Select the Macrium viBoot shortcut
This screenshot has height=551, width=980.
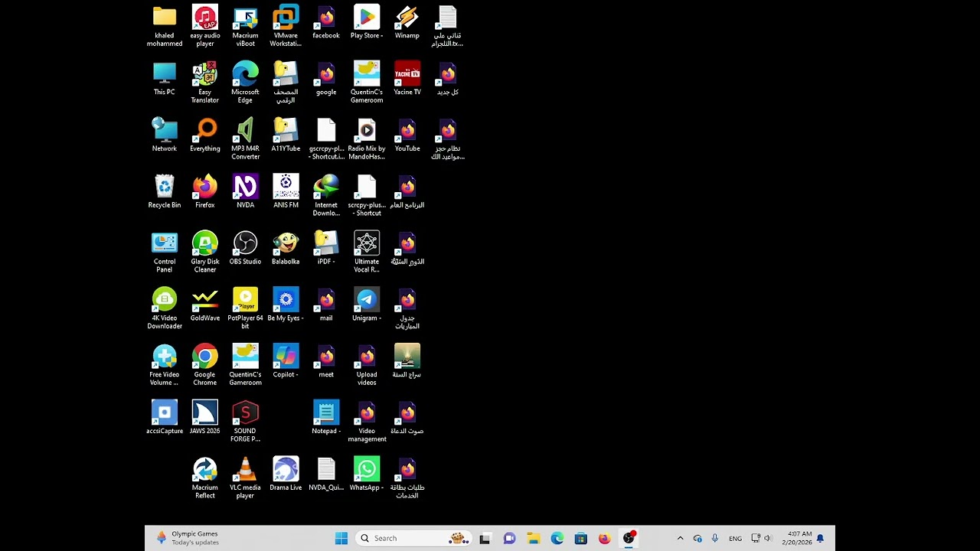pos(245,25)
